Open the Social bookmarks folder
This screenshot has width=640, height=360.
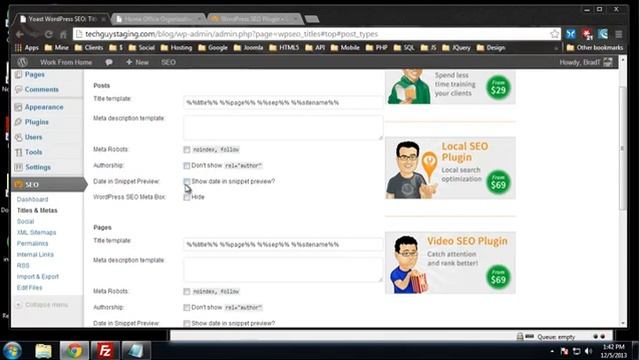coord(142,48)
